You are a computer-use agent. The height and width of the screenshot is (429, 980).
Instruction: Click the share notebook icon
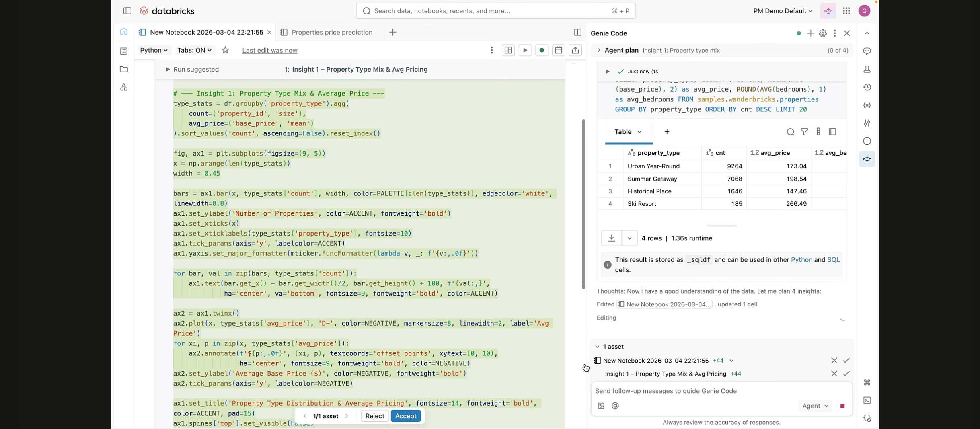point(575,50)
